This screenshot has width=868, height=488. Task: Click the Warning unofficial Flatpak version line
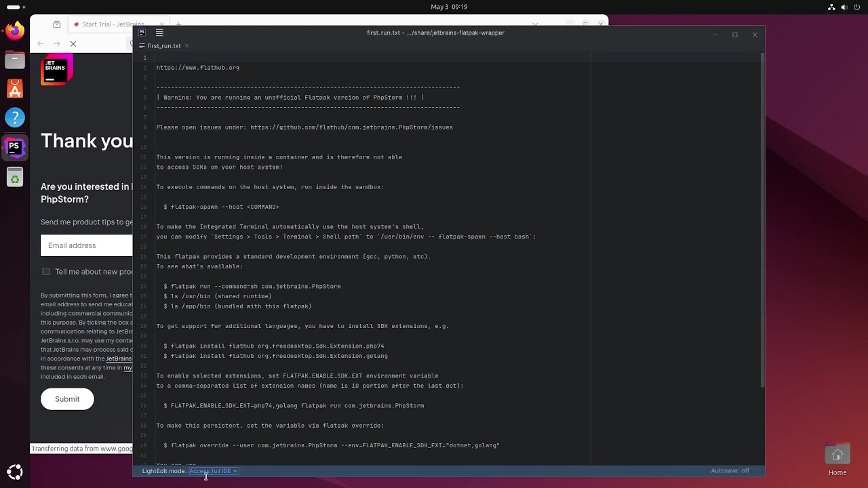(290, 98)
